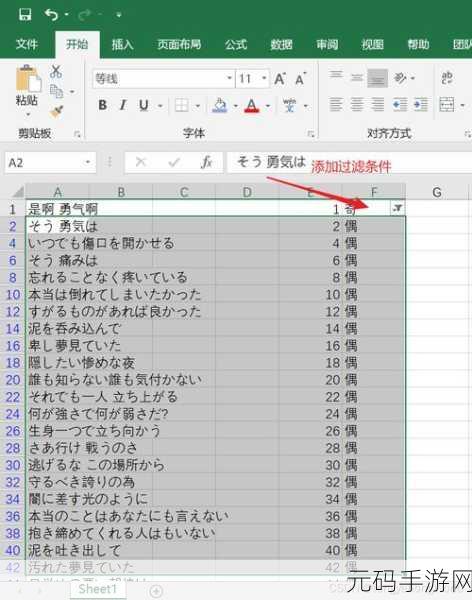This screenshot has height=600, width=472.
Task: Switch to the 数据 ribbon tab
Action: point(281,44)
